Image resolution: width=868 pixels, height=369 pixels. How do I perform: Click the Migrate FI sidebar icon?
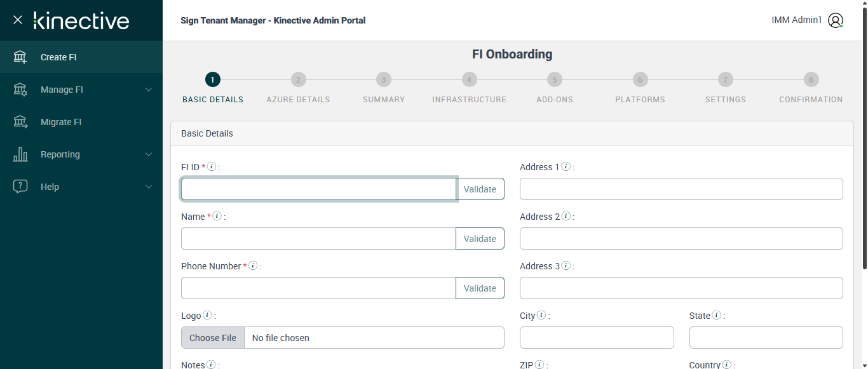pos(20,122)
